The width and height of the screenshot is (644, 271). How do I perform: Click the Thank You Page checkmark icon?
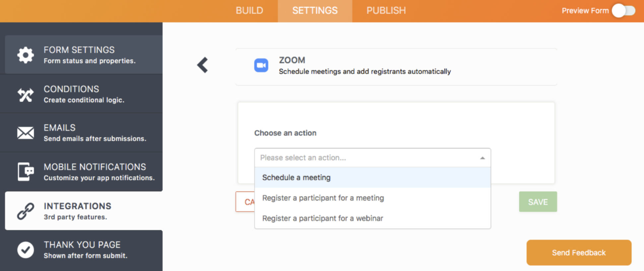(26, 250)
